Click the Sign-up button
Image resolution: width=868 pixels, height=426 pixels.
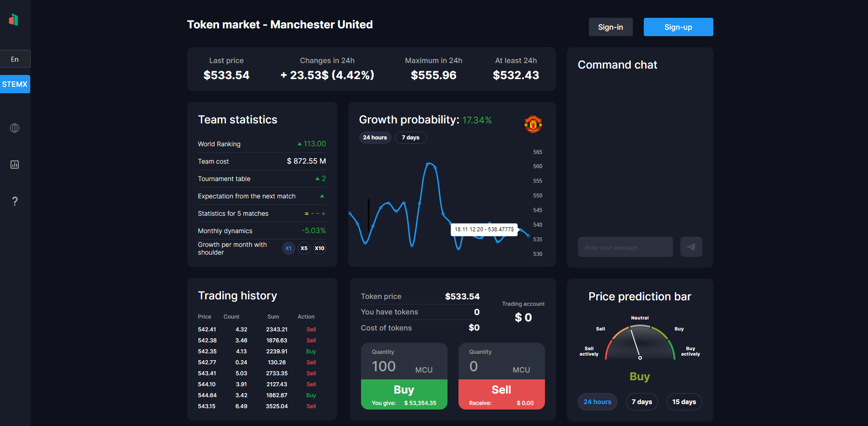click(678, 27)
